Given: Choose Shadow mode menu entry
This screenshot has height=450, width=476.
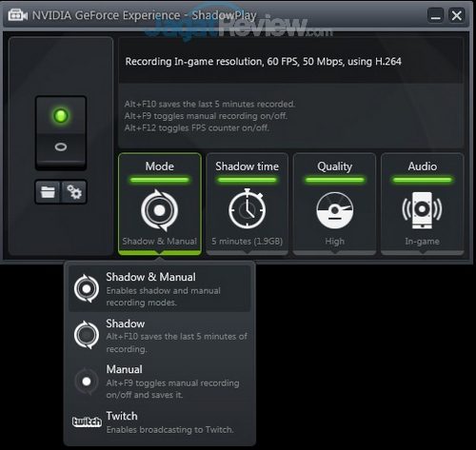Looking at the screenshot, I should coord(160,336).
